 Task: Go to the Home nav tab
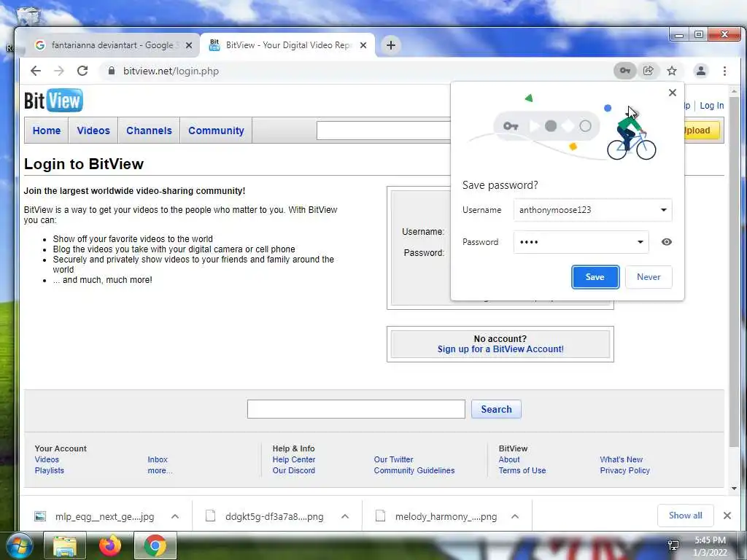tap(47, 131)
